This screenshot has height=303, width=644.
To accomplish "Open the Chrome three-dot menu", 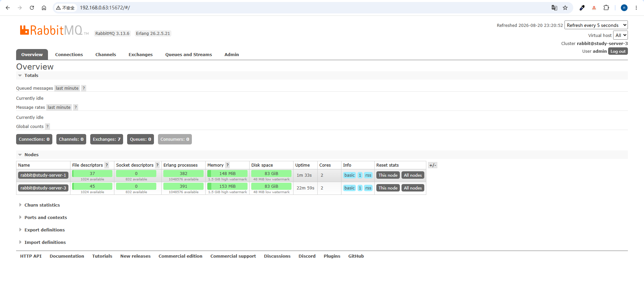I will click(636, 8).
